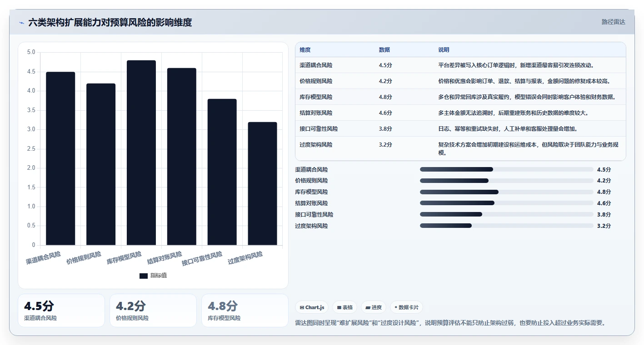Click the dashboard title 六类架构扩展能力对预算风险的影响维度
The image size is (644, 345).
[110, 22]
